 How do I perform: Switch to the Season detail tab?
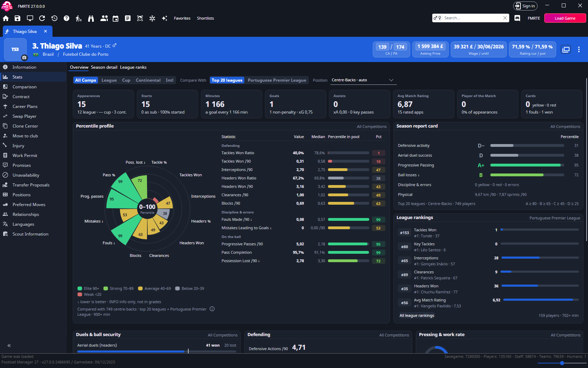coord(104,67)
